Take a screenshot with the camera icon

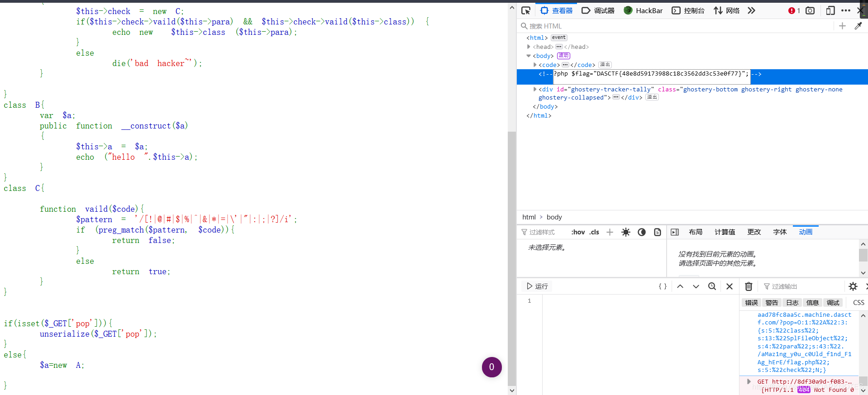click(810, 10)
